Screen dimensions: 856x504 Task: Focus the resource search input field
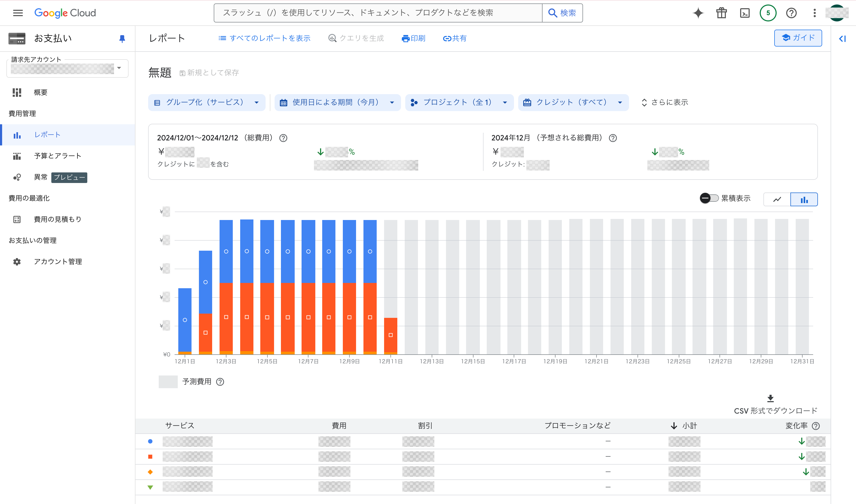[x=378, y=13]
